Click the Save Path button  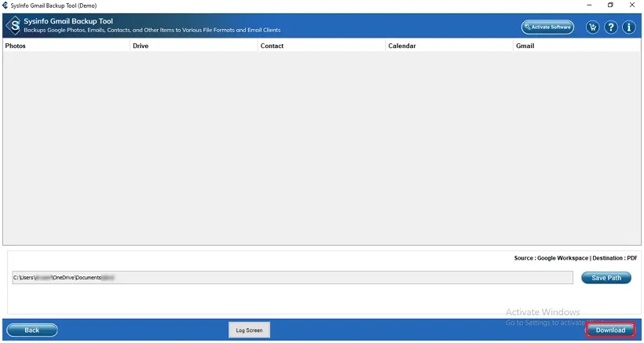(606, 278)
